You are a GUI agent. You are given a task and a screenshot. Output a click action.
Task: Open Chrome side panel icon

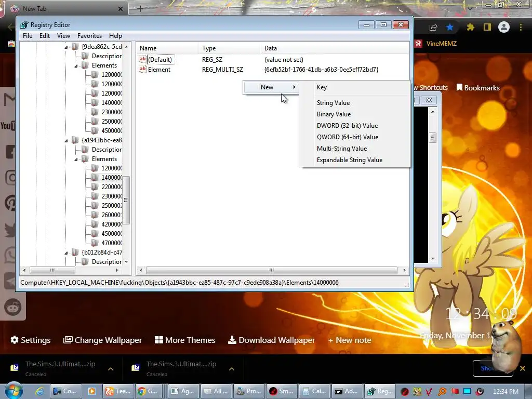click(x=487, y=27)
